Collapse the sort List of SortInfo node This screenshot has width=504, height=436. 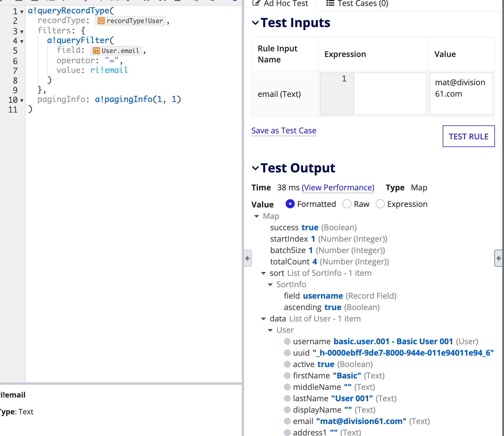click(263, 273)
